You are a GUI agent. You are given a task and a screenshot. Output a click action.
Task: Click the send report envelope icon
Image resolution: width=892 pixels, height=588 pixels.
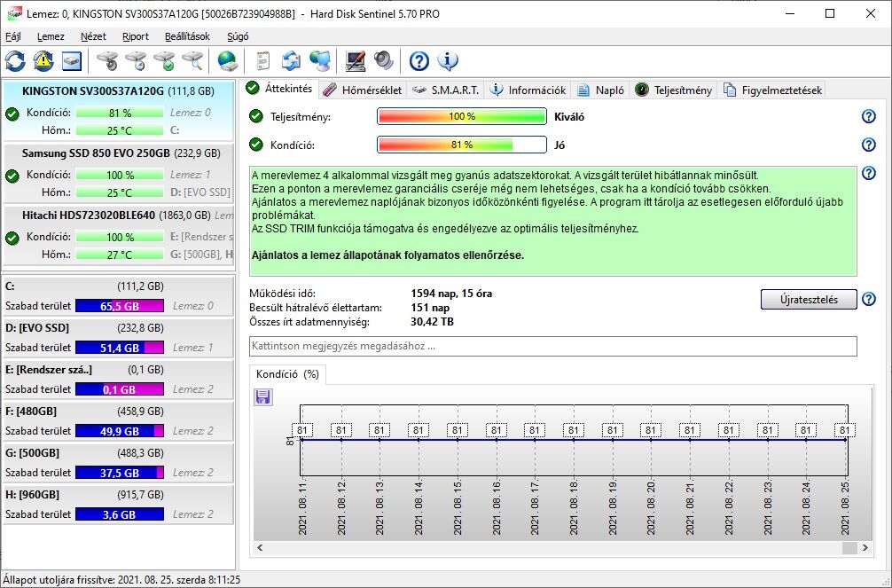[x=291, y=61]
